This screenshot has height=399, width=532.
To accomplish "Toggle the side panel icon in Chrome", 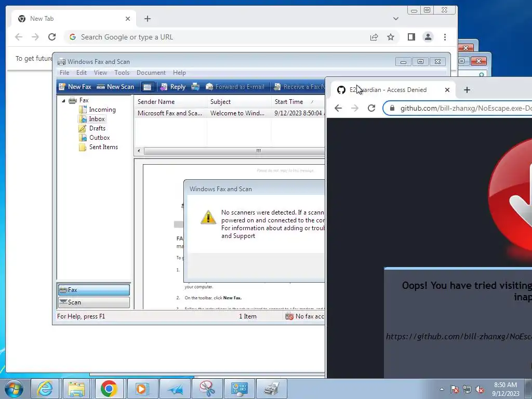I will coord(411,37).
